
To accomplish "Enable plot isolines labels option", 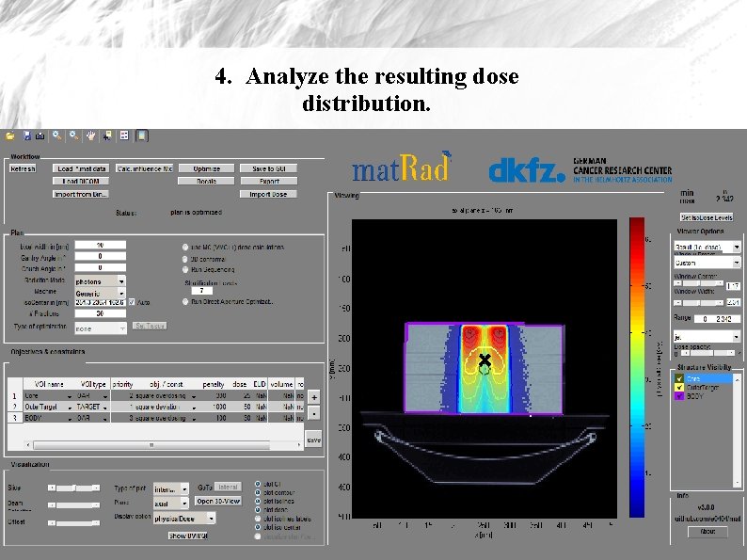I will 258,519.
